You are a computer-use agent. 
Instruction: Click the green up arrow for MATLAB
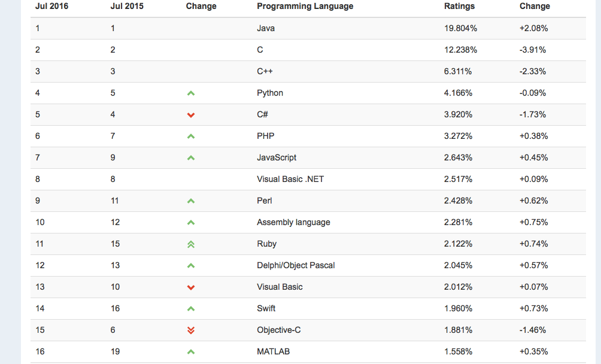pyautogui.click(x=191, y=352)
